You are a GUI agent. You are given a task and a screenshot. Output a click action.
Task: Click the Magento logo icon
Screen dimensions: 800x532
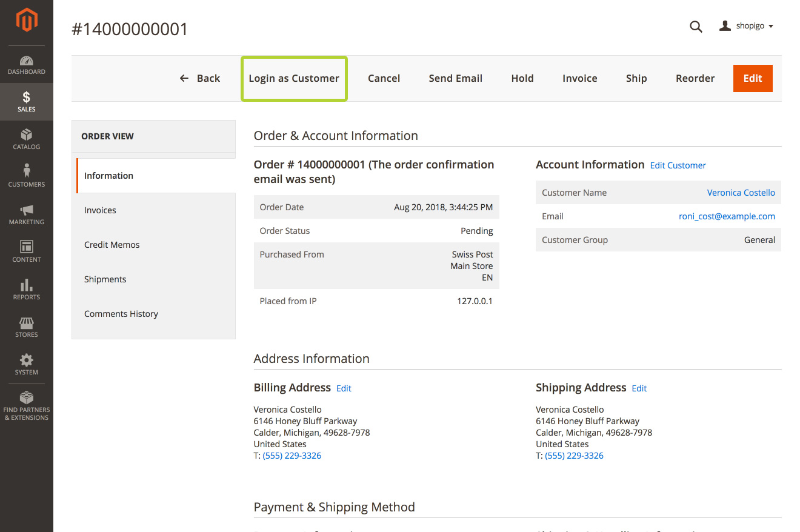[x=27, y=21]
